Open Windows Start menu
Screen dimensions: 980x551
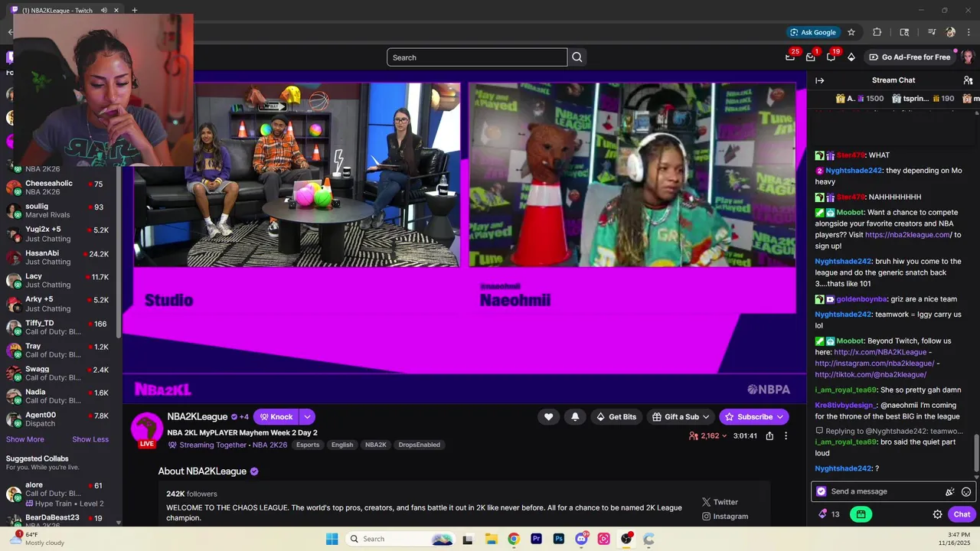click(x=332, y=539)
